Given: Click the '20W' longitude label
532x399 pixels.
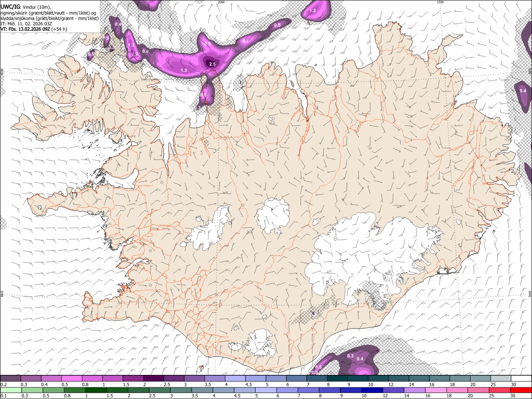Looking at the screenshot, I should [221, 2].
